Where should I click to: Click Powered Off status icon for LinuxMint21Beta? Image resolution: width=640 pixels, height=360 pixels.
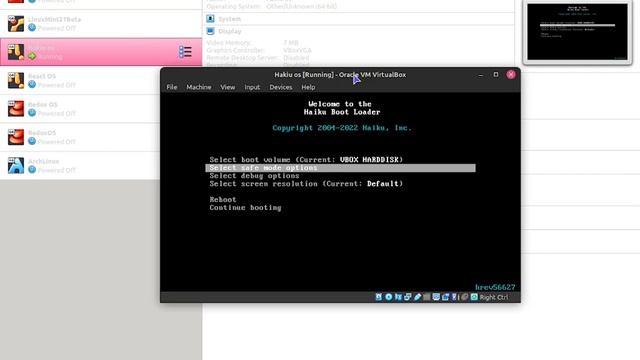click(32, 27)
